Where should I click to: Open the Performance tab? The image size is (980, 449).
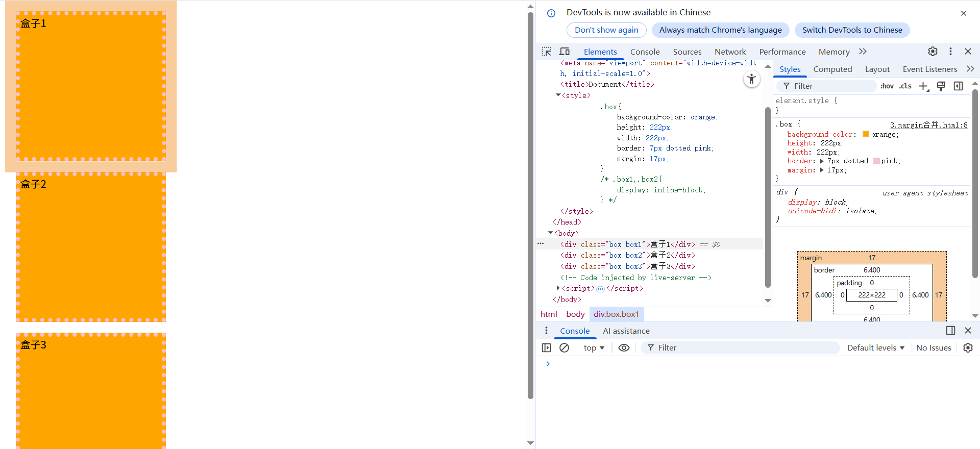pyautogui.click(x=782, y=52)
